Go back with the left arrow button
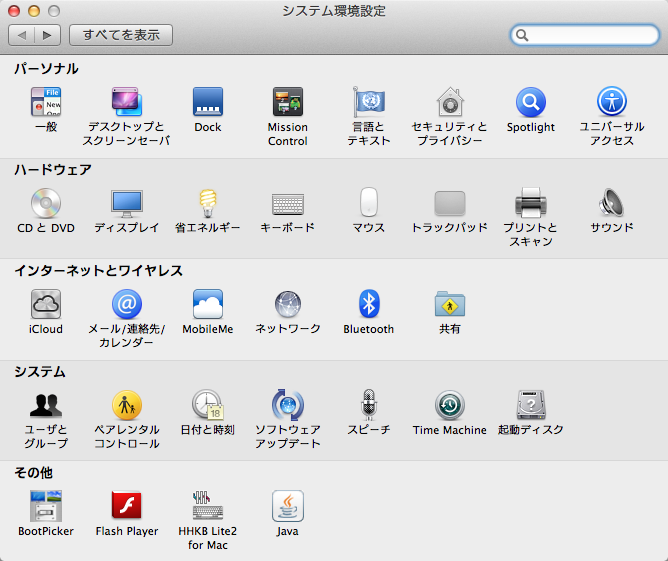 point(21,35)
